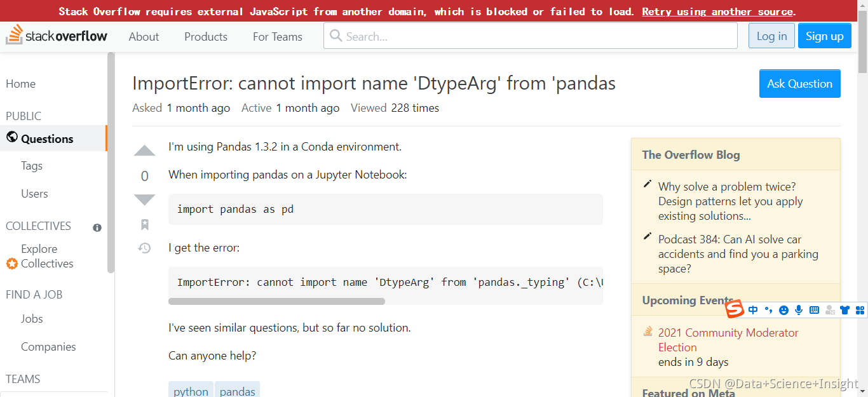Open the Products menu

click(205, 37)
